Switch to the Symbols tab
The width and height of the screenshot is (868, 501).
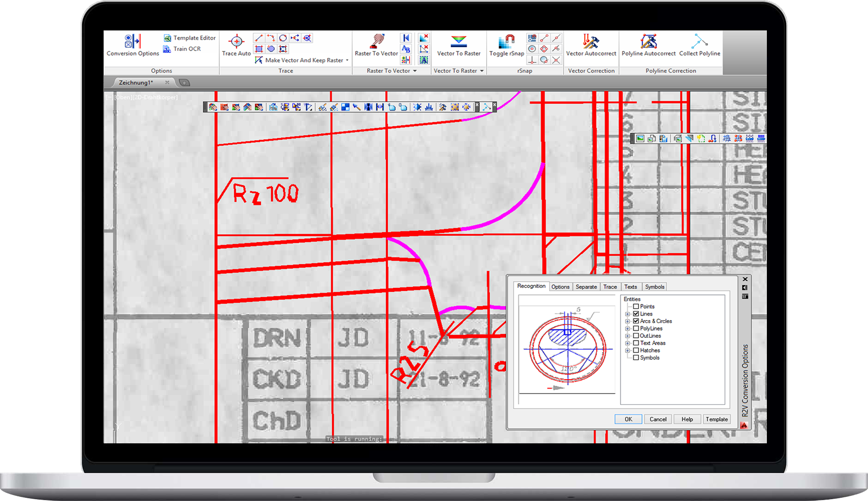point(654,286)
